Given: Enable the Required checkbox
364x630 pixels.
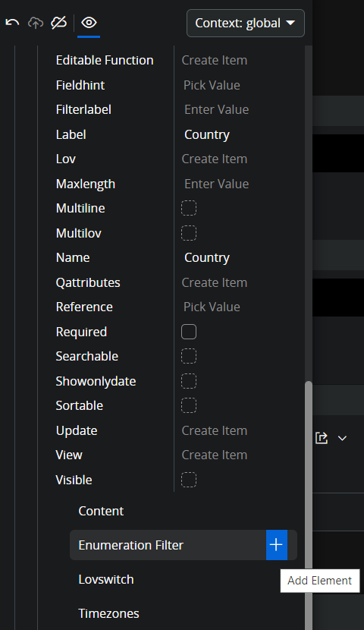Looking at the screenshot, I should 189,332.
